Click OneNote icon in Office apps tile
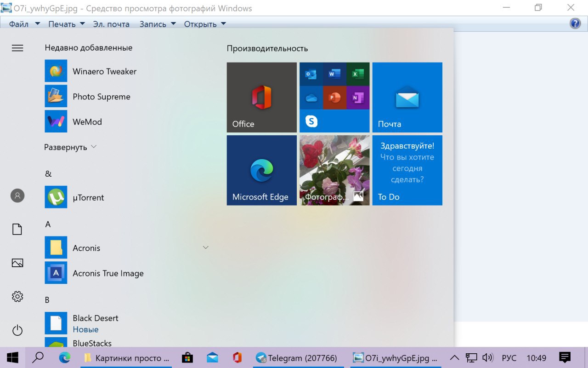 (358, 98)
